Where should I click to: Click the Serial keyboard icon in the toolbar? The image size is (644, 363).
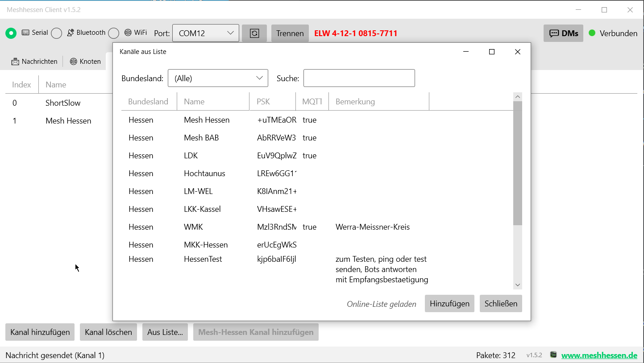coord(25,33)
